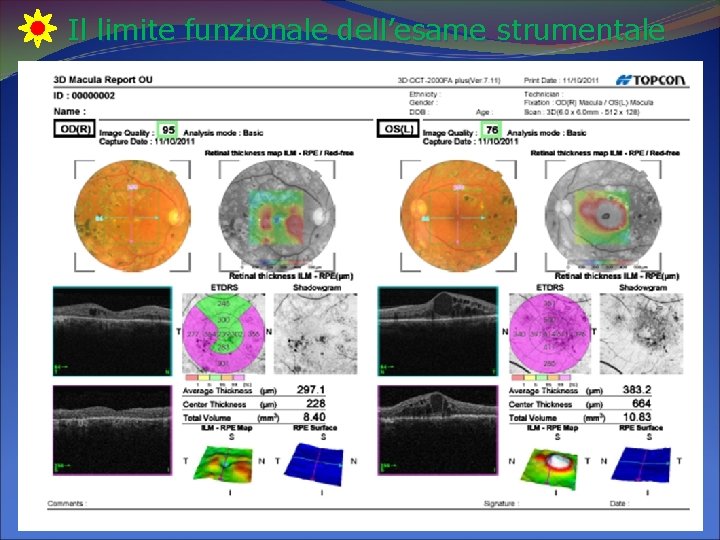720x540 pixels.
Task: Open the OD cyan-bordered horizontal B-scan
Action: point(112,331)
